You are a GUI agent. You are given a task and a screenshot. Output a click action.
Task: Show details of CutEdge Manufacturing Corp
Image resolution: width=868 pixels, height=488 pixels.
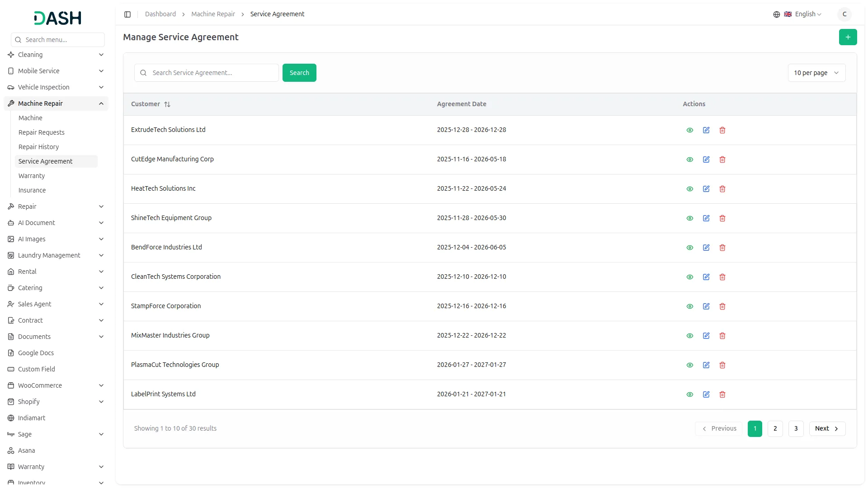(690, 160)
